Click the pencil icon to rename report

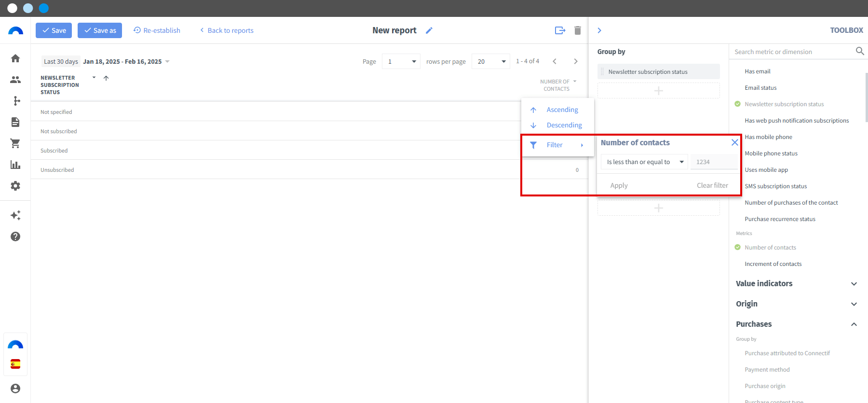tap(429, 30)
